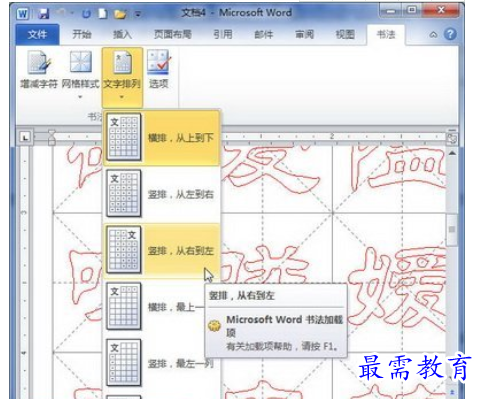
Task: Open the 页面布局 ribbon tab
Action: pyautogui.click(x=172, y=34)
